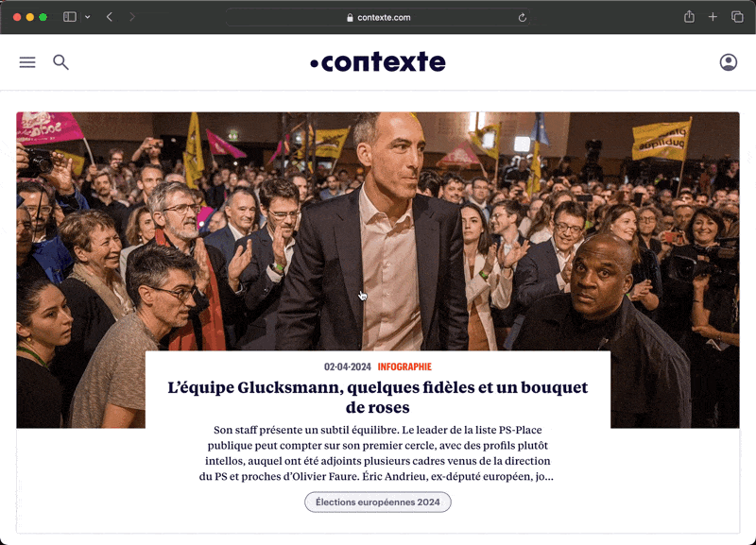Expand the sidebar options dropdown chevron

[x=87, y=17]
